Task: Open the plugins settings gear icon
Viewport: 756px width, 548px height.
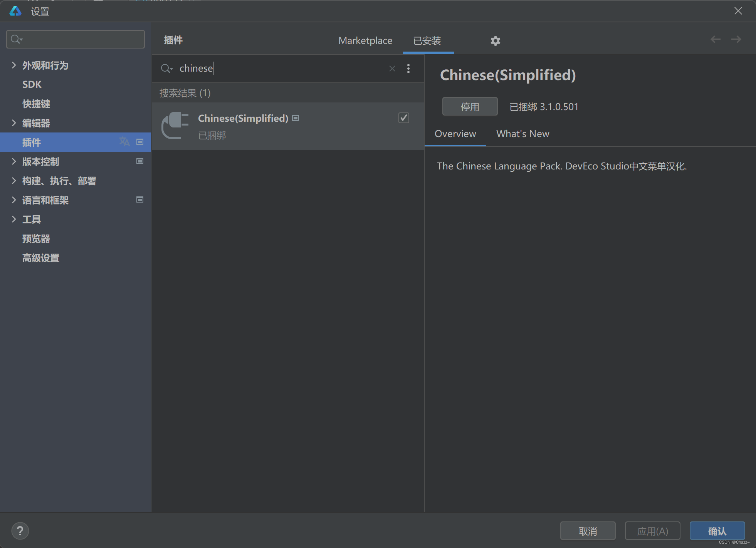Action: pyautogui.click(x=495, y=41)
